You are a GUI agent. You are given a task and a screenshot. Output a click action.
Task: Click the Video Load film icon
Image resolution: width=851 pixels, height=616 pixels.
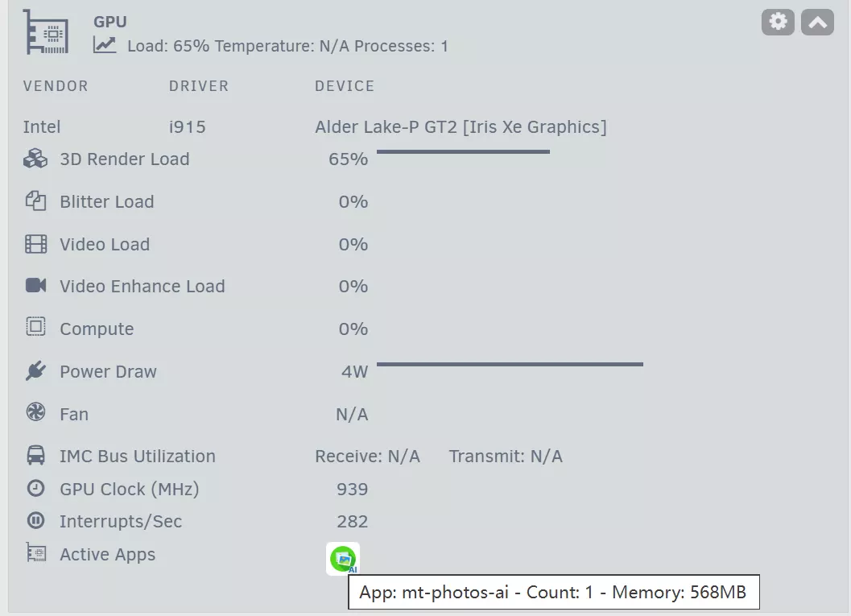click(35, 244)
